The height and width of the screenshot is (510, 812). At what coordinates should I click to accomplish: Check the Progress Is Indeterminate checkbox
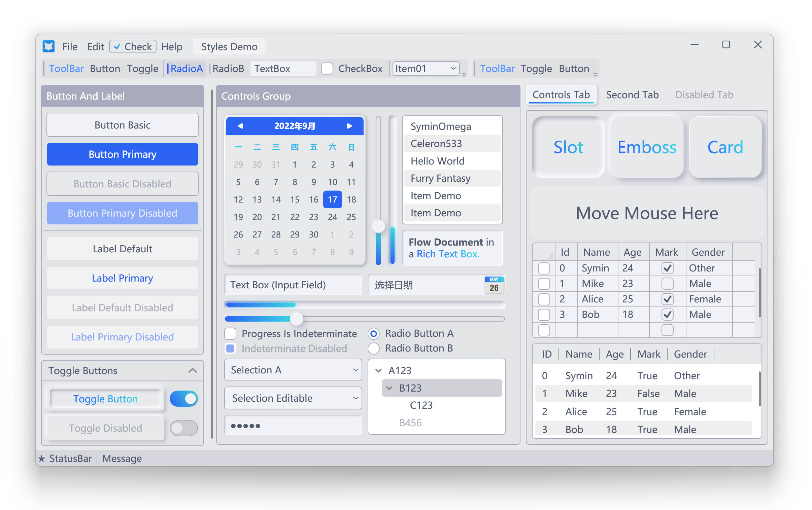point(230,334)
